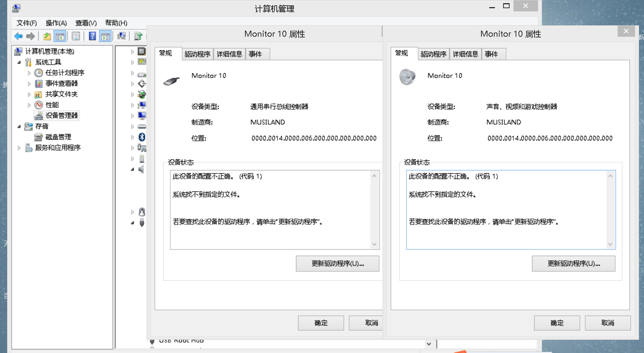Select the Help icon in the toolbar
Screen dimensions: 644x353
[92, 36]
